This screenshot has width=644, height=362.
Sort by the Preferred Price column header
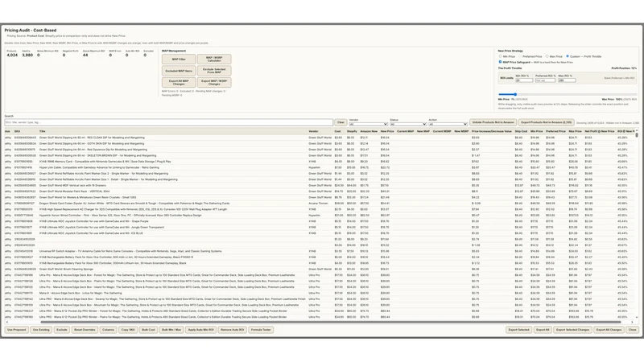(555, 131)
